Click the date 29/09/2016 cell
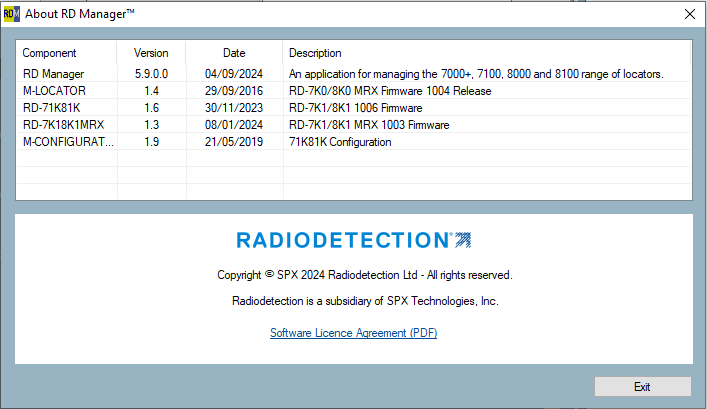This screenshot has width=707, height=409. pyautogui.click(x=234, y=91)
